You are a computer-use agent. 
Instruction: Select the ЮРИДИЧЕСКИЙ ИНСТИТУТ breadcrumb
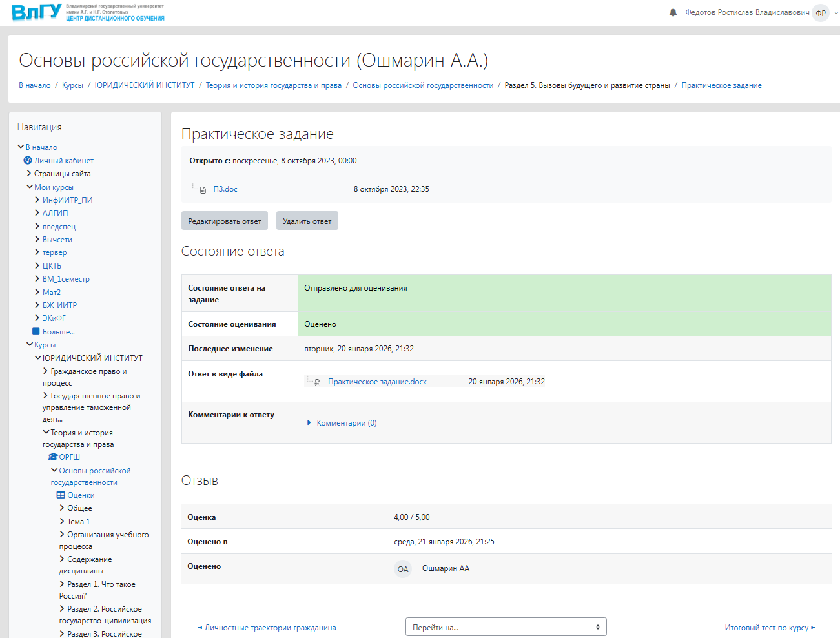[x=145, y=85]
